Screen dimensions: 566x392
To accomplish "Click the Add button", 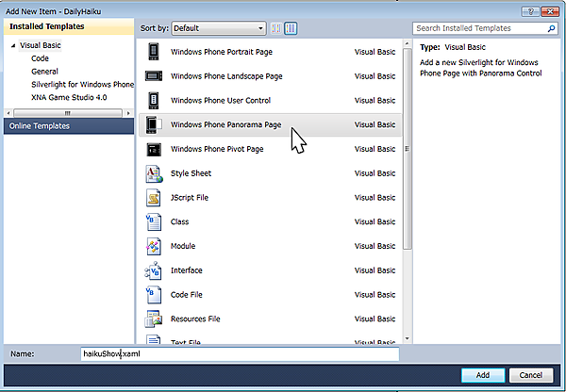I will click(482, 375).
